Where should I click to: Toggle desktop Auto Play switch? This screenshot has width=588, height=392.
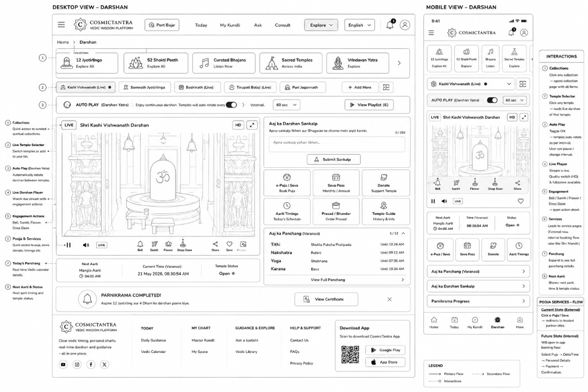[x=231, y=105]
